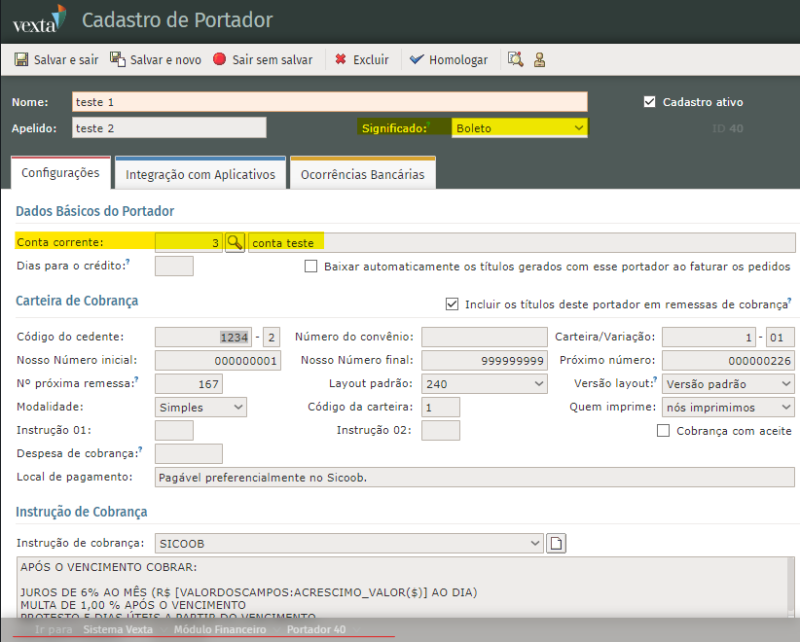The width and height of the screenshot is (800, 642).
Task: Click the Salvar e sair toolbar button
Action: tap(56, 60)
